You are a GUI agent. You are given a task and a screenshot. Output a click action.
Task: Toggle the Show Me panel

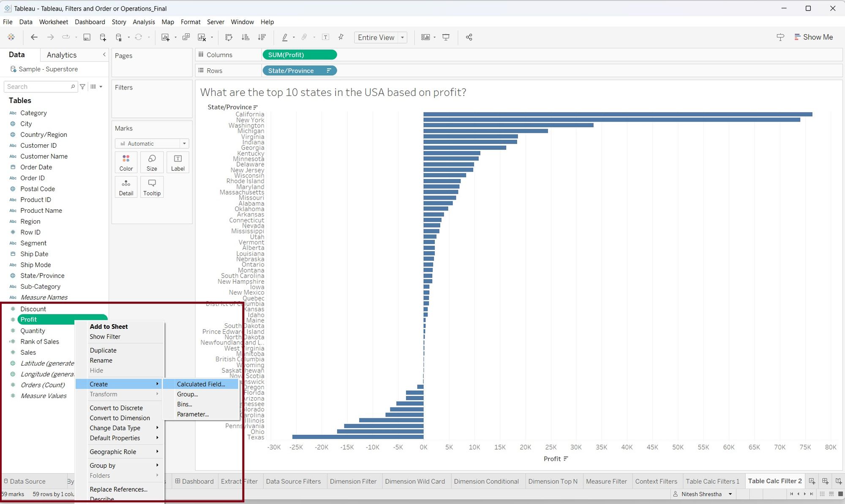click(813, 37)
